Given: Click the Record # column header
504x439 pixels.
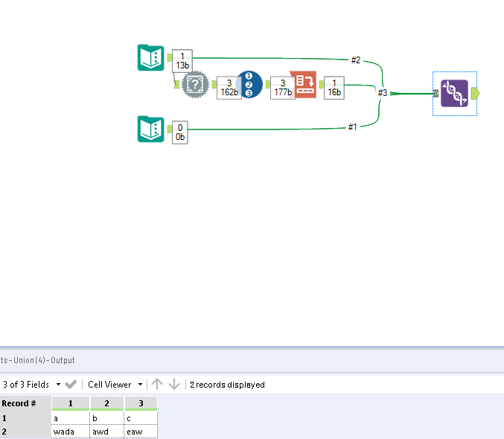Looking at the screenshot, I should coord(25,403).
